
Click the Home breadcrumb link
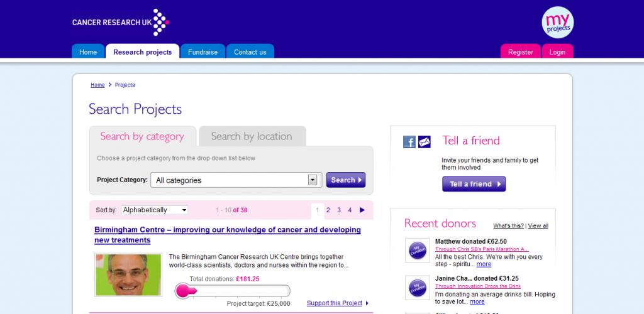pyautogui.click(x=97, y=85)
